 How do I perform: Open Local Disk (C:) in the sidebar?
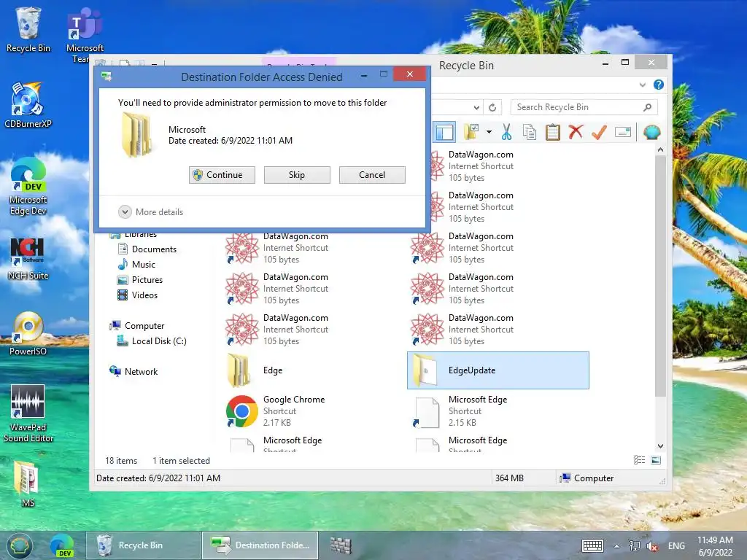[152, 341]
